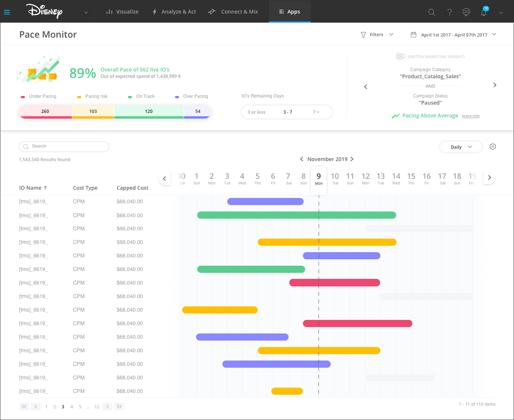This screenshot has width=514, height=420.
Task: Select the '3 or less' remaining days option
Action: click(x=256, y=112)
